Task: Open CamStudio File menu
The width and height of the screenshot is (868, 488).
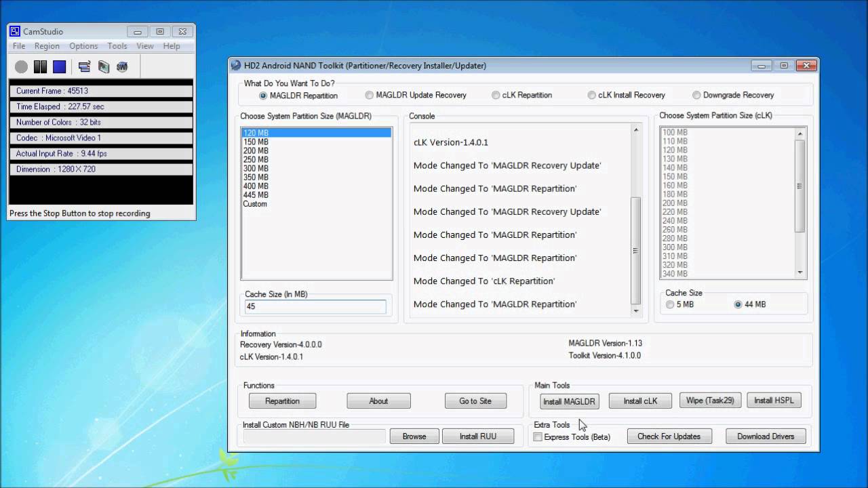Action: 19,46
